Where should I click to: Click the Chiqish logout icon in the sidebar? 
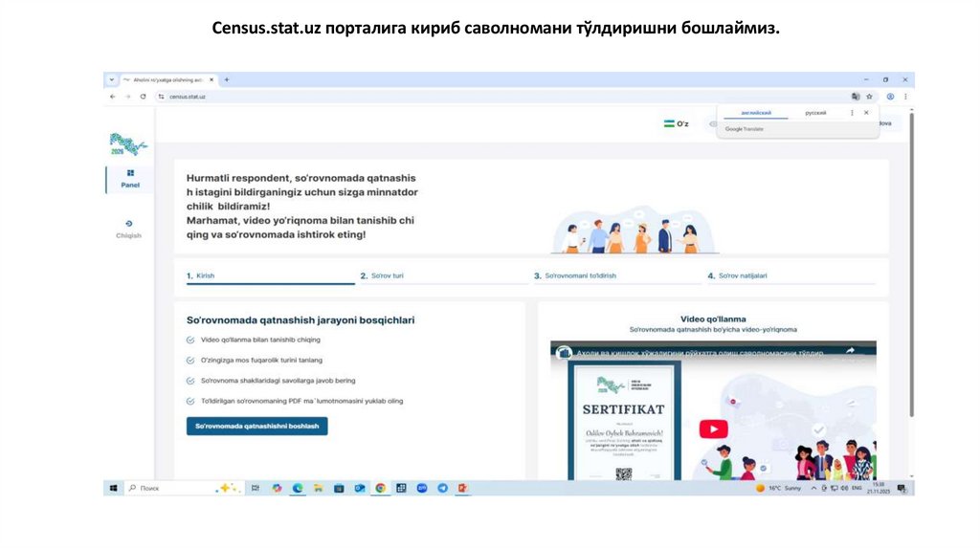[129, 224]
